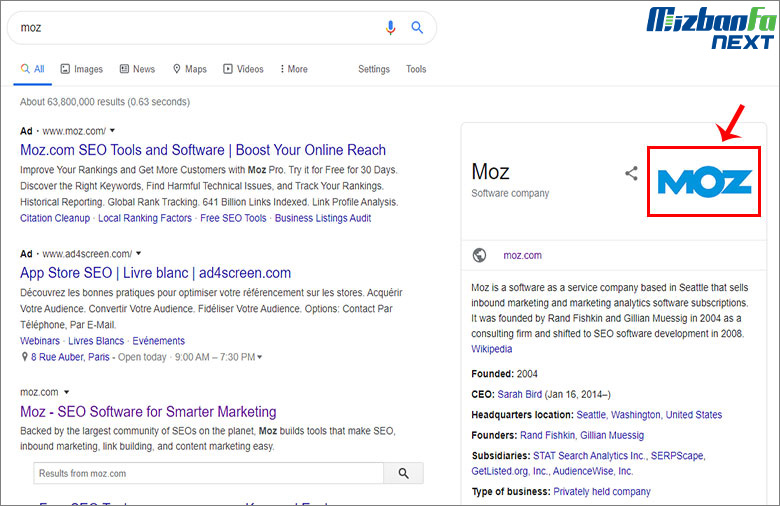The width and height of the screenshot is (780, 506).
Task: Click the globe icon beside moz.com
Action: [x=479, y=255]
